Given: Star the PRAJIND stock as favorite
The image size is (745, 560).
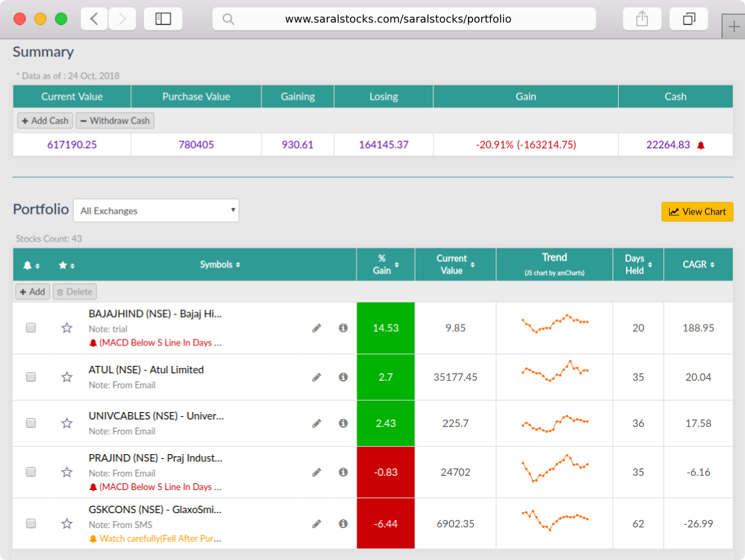Looking at the screenshot, I should (x=67, y=472).
